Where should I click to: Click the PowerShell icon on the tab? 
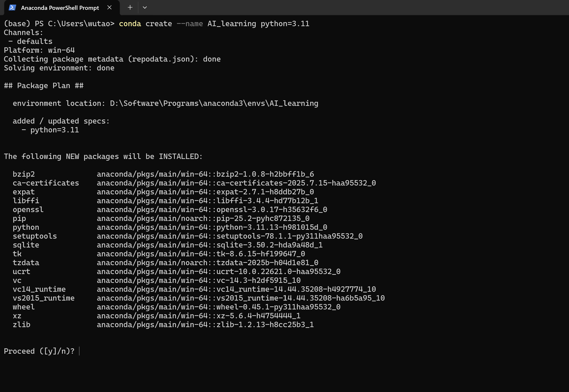click(x=12, y=8)
